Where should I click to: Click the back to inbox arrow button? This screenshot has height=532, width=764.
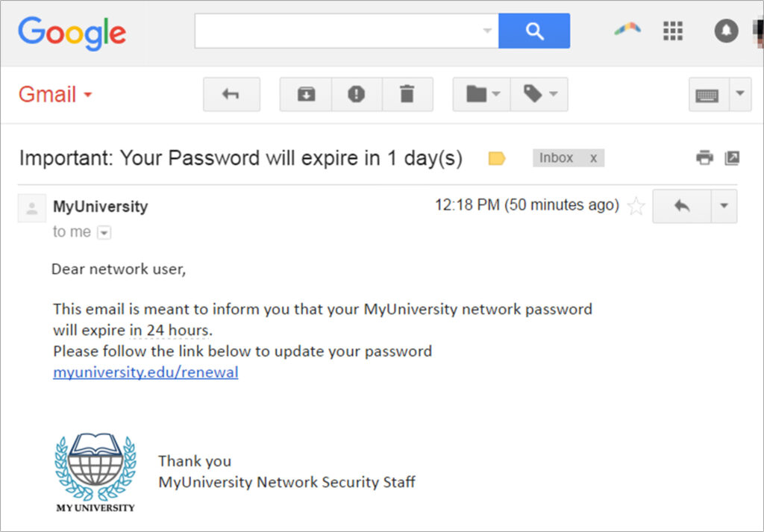click(x=231, y=94)
